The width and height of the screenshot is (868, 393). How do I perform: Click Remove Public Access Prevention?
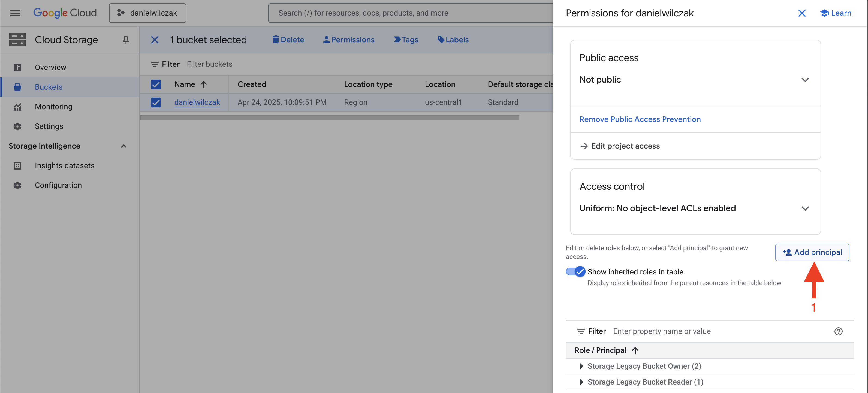coord(640,119)
